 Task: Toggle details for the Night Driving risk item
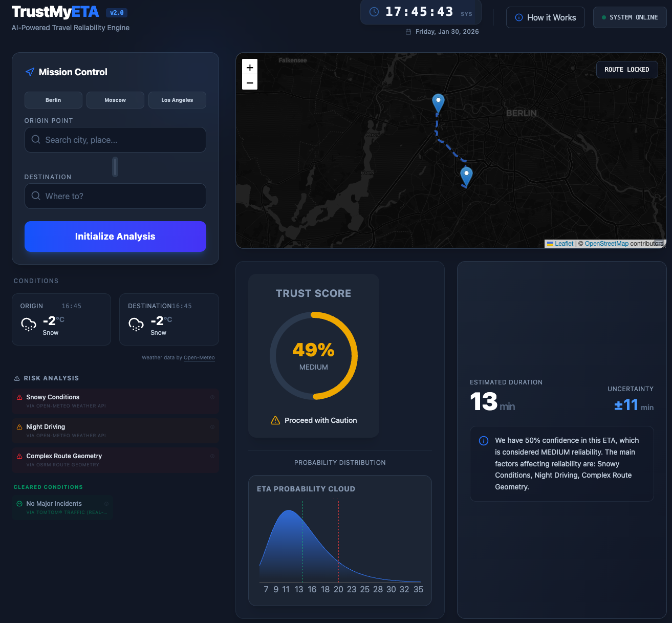coord(213,426)
